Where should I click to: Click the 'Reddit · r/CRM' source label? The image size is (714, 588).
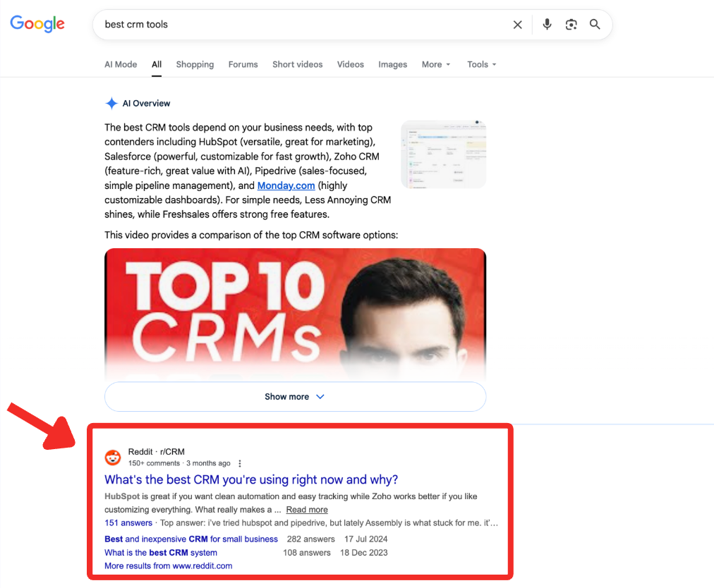pyautogui.click(x=156, y=452)
